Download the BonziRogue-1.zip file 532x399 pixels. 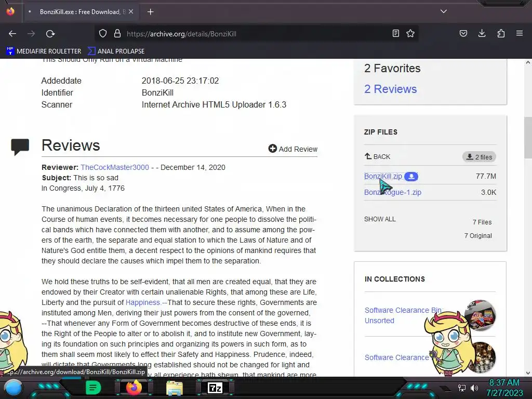click(x=393, y=192)
